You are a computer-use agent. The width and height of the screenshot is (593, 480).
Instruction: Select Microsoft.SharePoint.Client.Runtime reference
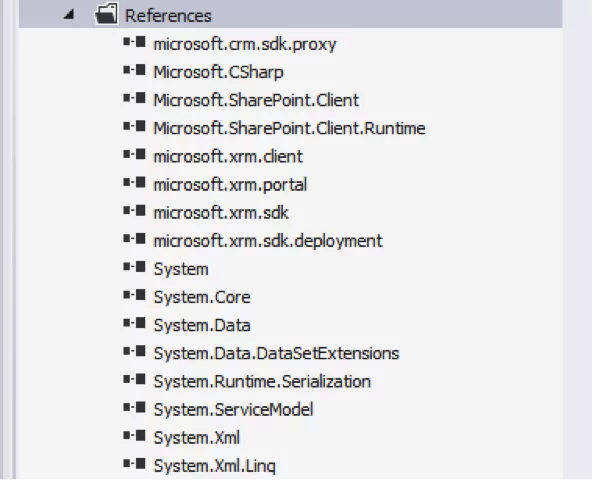289,128
